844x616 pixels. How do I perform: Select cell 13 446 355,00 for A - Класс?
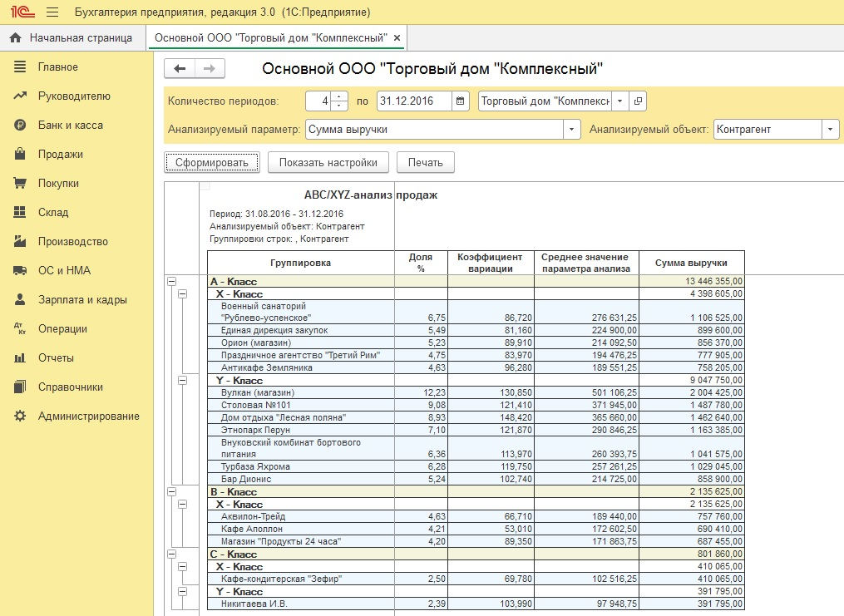tap(692, 281)
